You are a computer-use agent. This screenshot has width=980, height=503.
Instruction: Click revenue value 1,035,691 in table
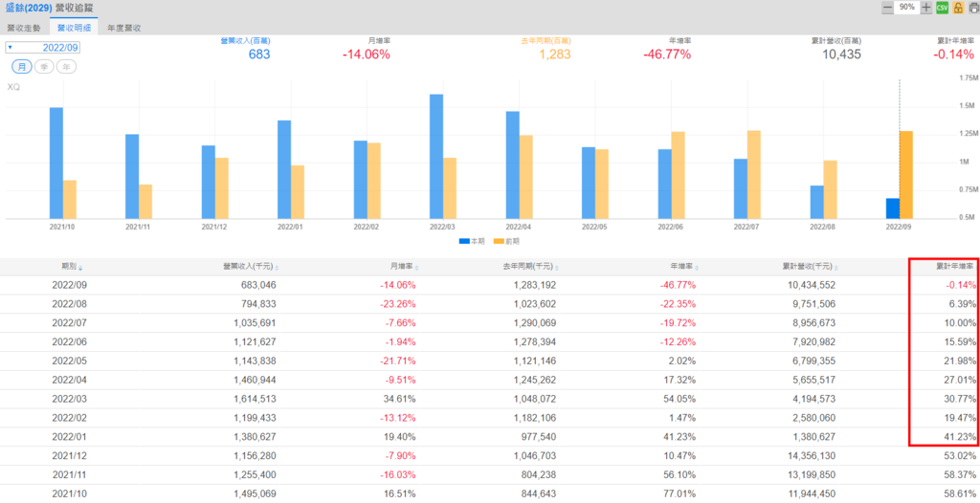point(255,323)
